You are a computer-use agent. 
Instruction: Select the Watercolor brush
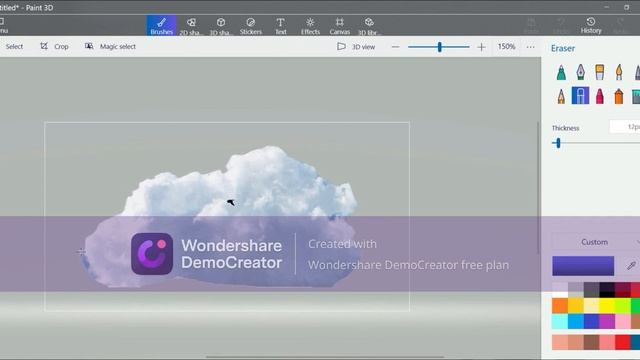pos(619,72)
